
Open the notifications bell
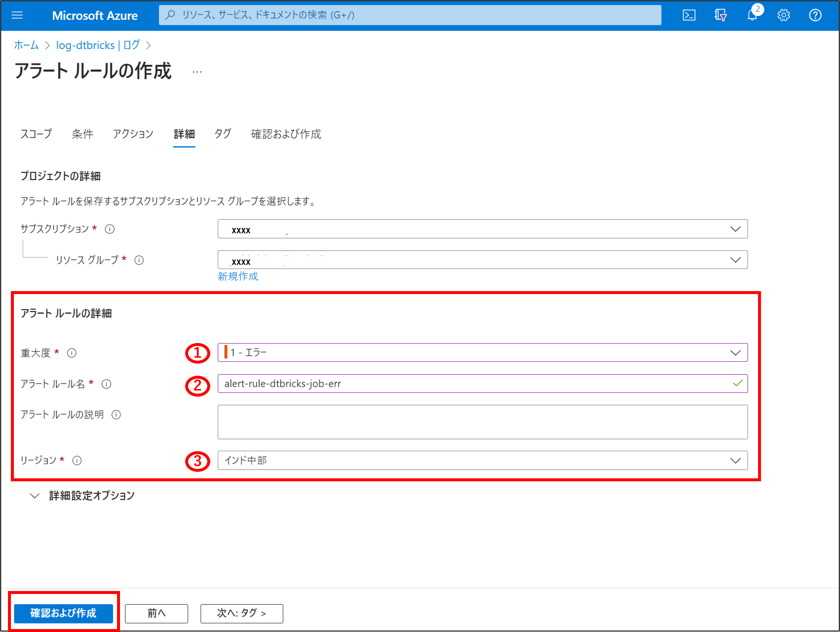click(752, 15)
